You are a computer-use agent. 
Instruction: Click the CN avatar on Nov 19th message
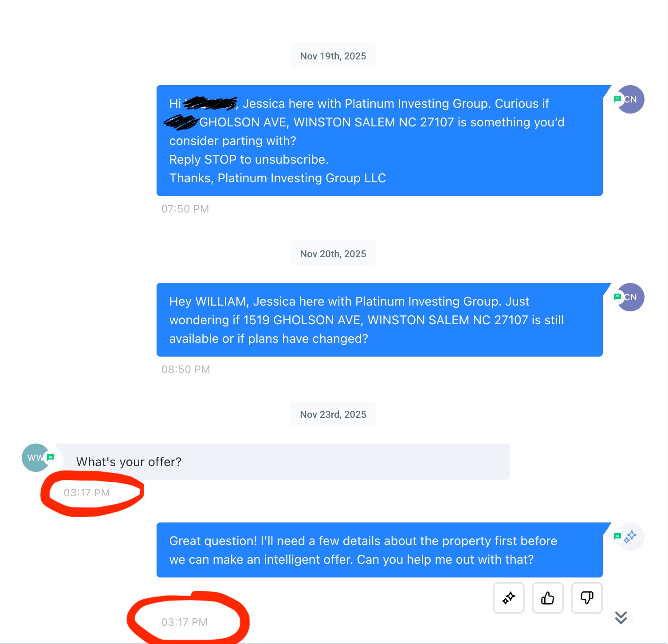point(630,99)
